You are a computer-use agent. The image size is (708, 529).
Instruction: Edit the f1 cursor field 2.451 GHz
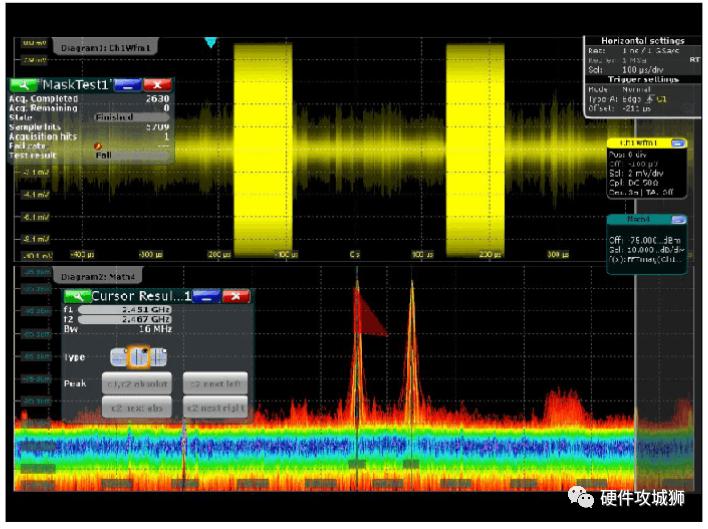pos(125,310)
